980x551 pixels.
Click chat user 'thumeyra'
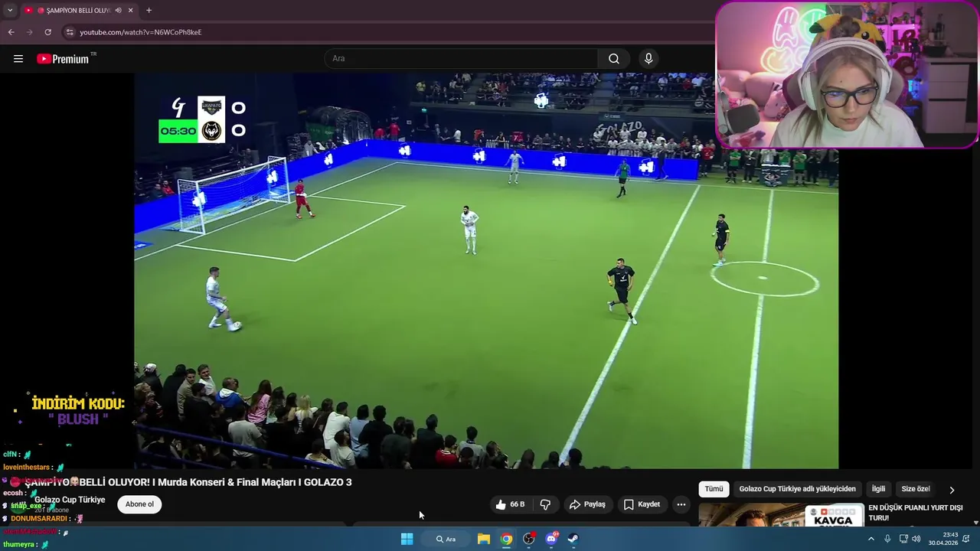click(x=18, y=544)
